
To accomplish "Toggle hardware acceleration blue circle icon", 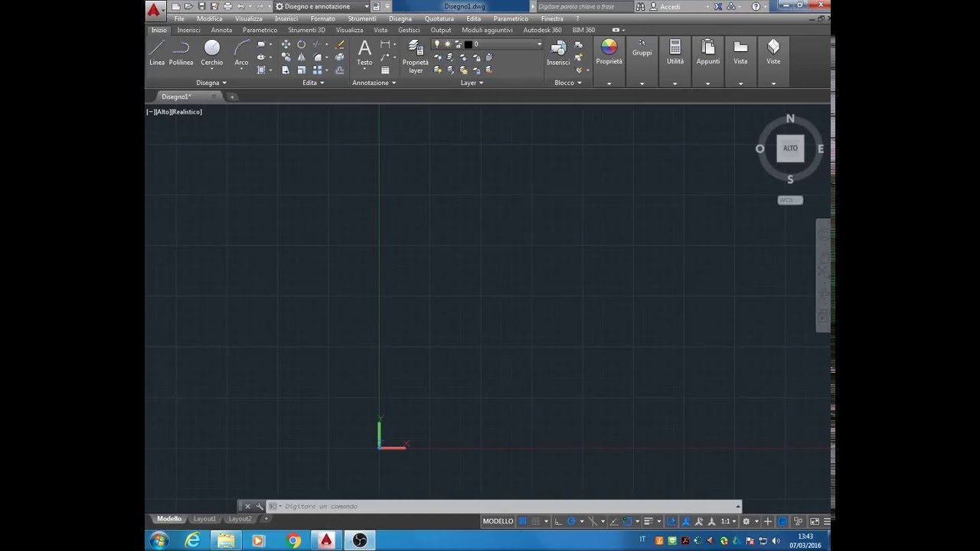I will (x=782, y=521).
